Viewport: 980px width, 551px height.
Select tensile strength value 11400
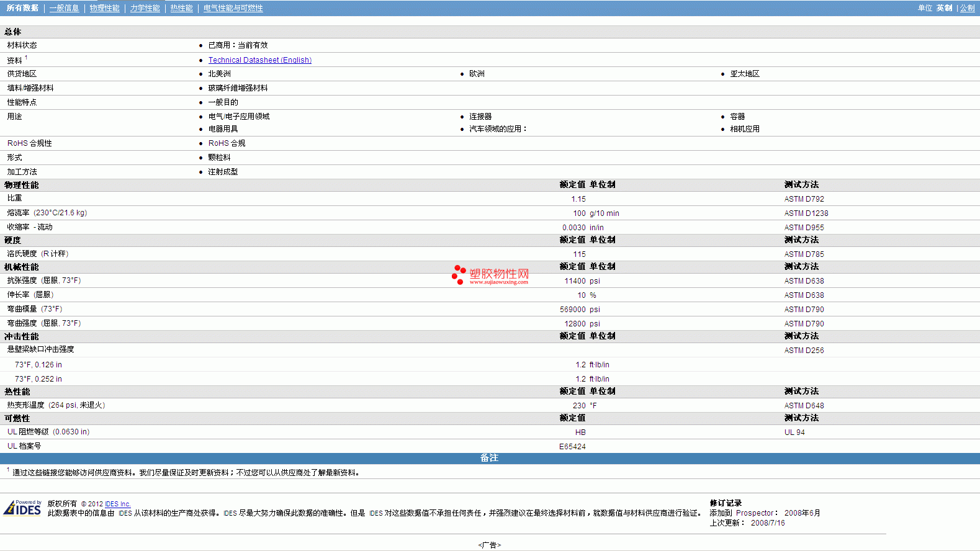pyautogui.click(x=575, y=281)
